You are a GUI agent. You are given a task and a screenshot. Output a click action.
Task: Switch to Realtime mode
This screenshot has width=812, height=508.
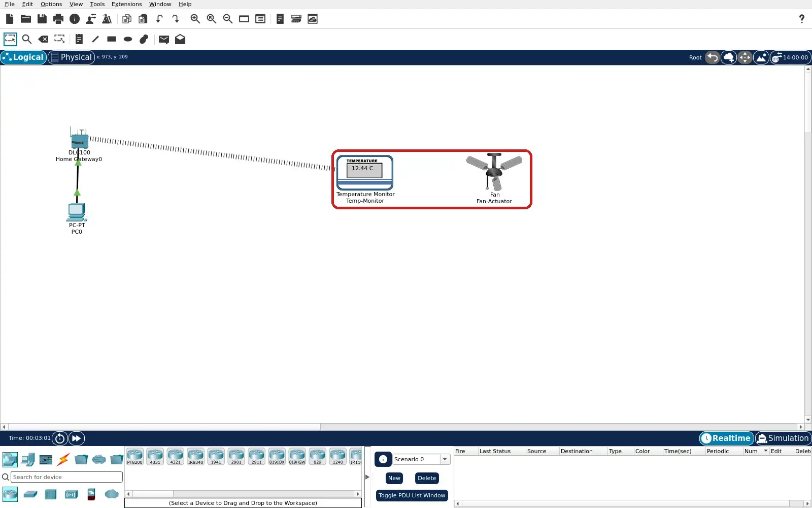[x=727, y=438]
